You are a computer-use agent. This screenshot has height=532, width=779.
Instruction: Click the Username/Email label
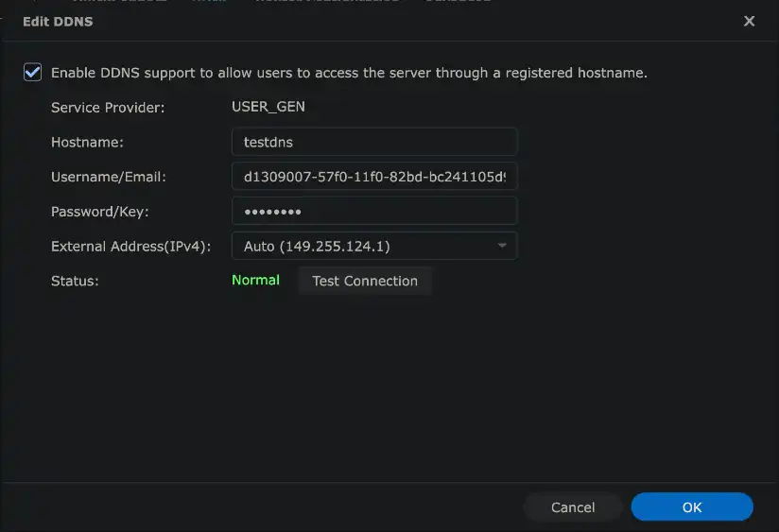click(109, 178)
